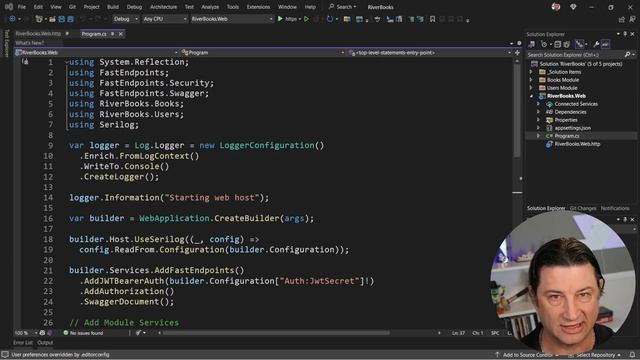Expand the Users Module folder
Image resolution: width=640 pixels, height=360 pixels.
[x=531, y=88]
